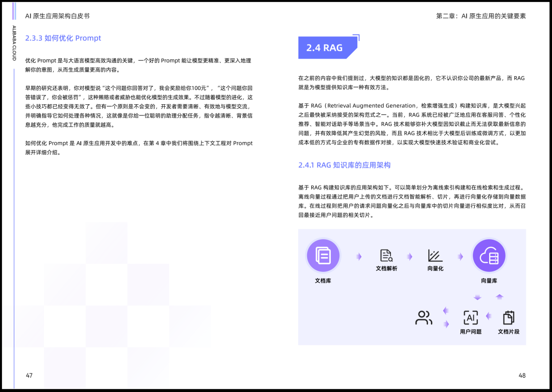Click paragraph starting 在之前的内容中我们提到过
The image size is (552, 392).
coord(411,83)
